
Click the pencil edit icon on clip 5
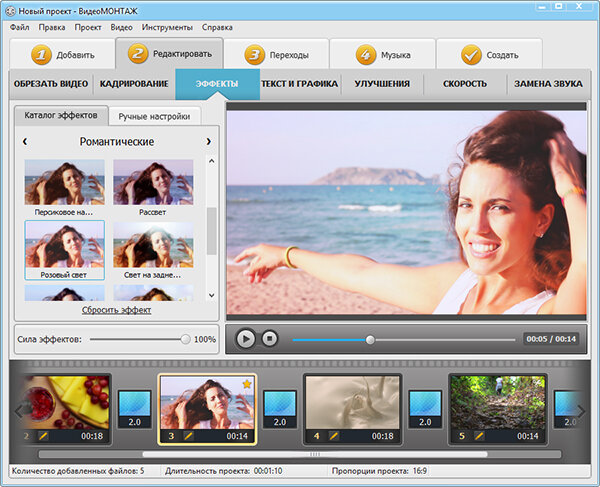click(x=479, y=436)
